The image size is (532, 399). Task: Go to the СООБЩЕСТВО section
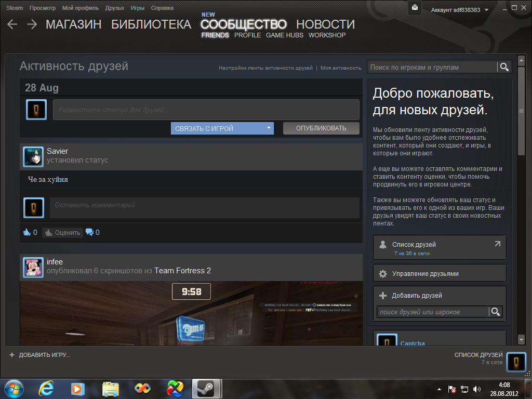244,24
